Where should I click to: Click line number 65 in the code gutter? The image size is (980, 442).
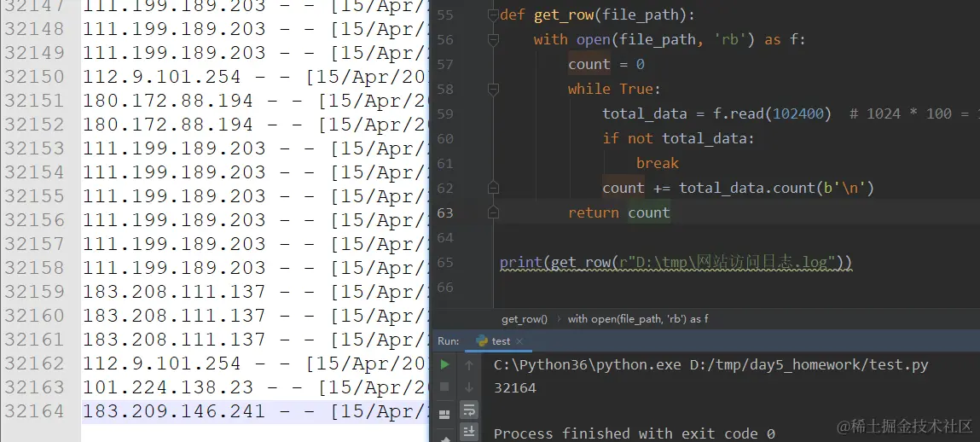pyautogui.click(x=445, y=262)
